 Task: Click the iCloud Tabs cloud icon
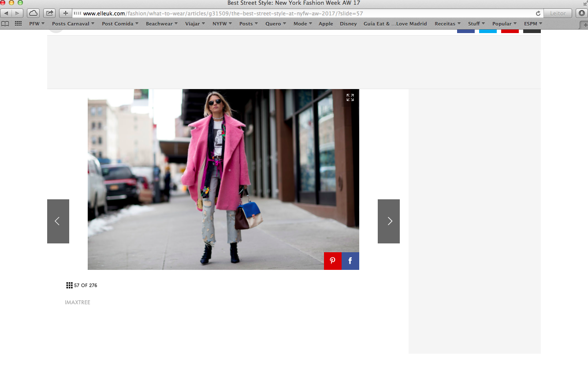click(33, 13)
